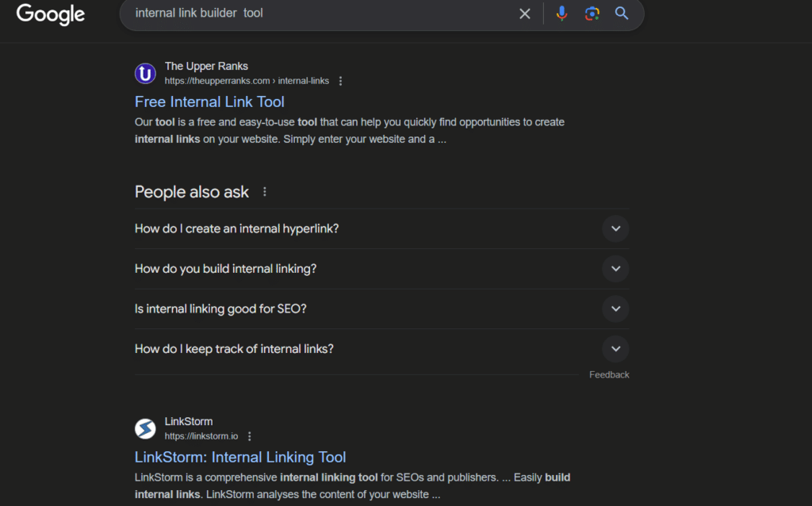Click the LinkStorm favicon
Image resolution: width=812 pixels, height=506 pixels.
click(145, 429)
